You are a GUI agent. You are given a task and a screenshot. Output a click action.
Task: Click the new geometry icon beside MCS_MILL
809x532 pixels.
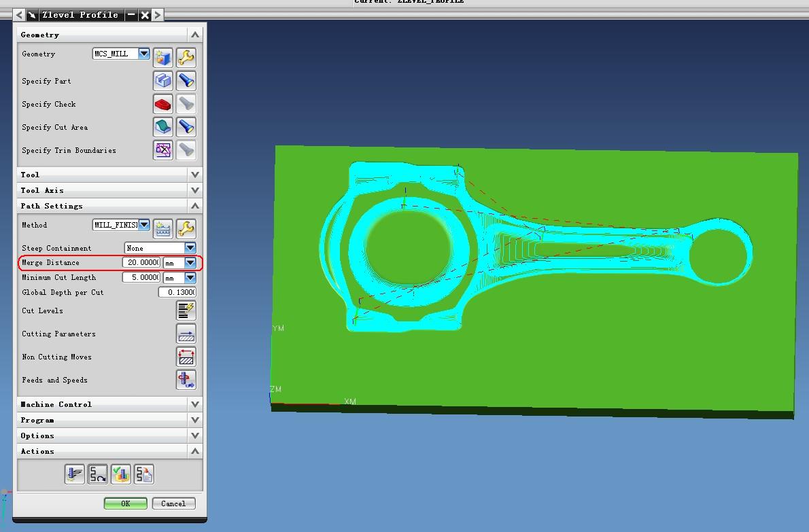click(163, 57)
